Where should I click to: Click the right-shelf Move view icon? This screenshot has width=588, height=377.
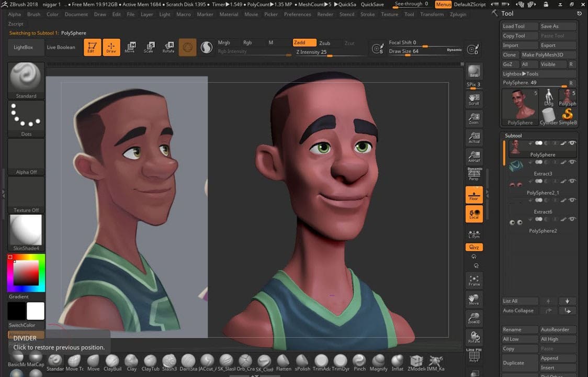[x=474, y=300]
